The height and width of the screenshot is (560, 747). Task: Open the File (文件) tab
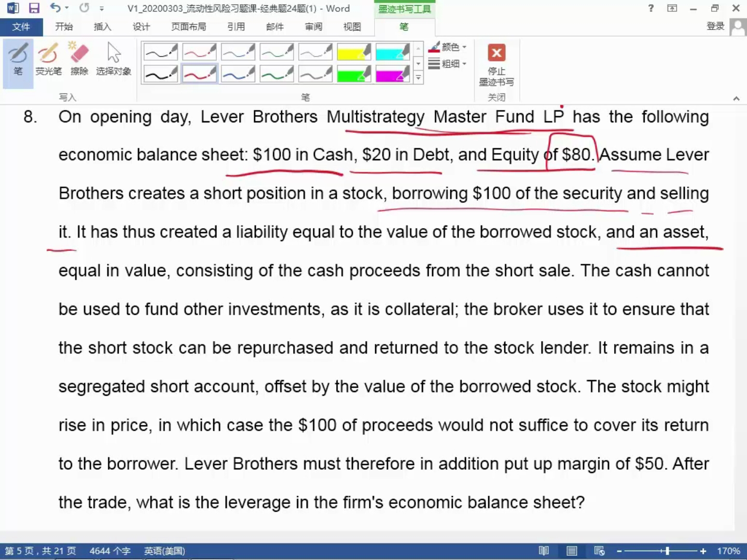[21, 27]
